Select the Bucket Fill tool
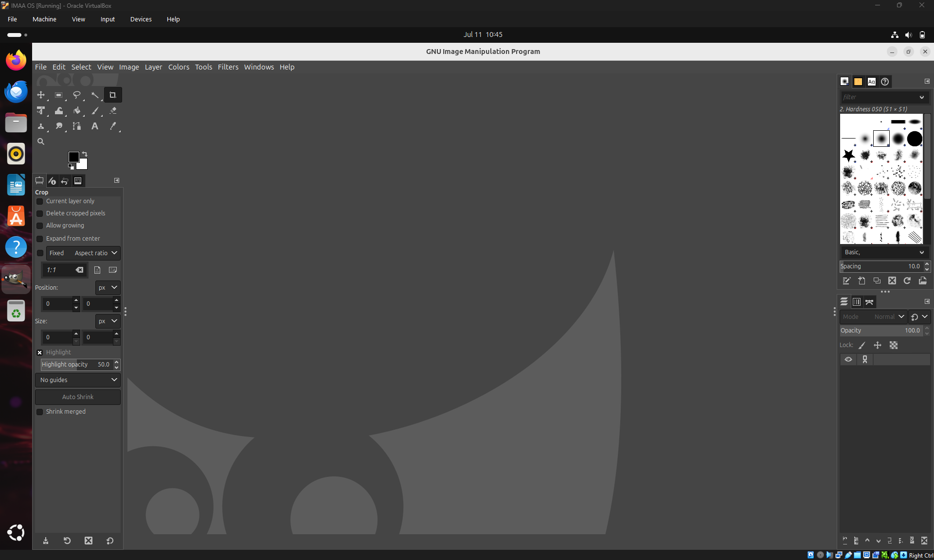 click(77, 111)
